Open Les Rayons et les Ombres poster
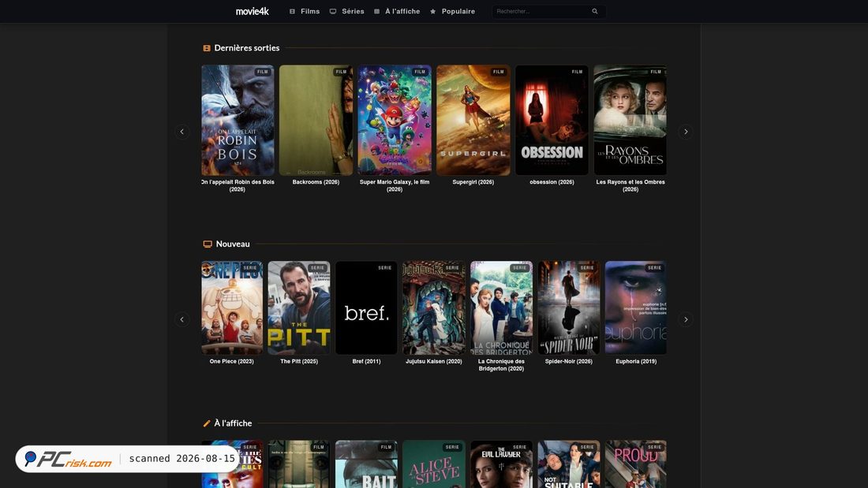Viewport: 868px width, 488px height. 630,120
